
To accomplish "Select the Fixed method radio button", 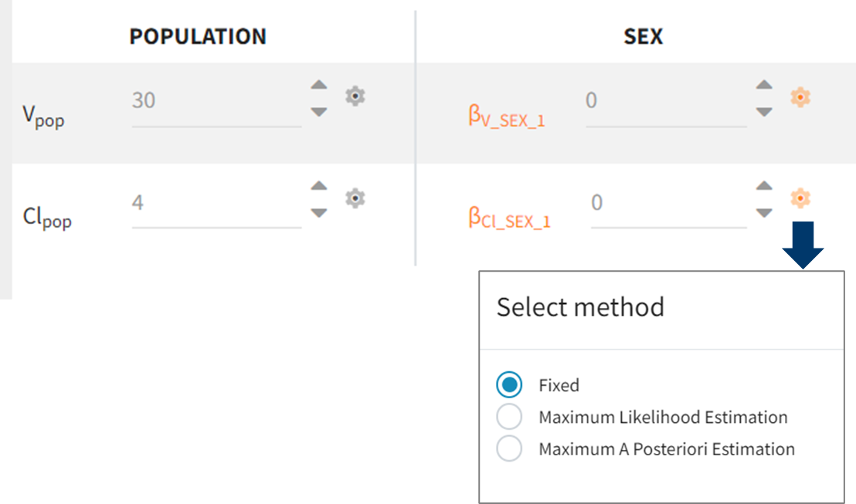I will click(x=509, y=384).
